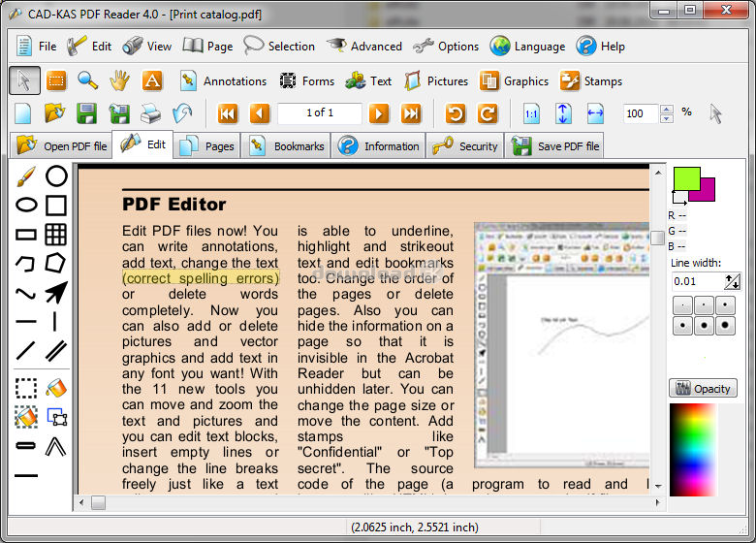Click the print icon
This screenshot has width=756, height=543.
pyautogui.click(x=151, y=113)
